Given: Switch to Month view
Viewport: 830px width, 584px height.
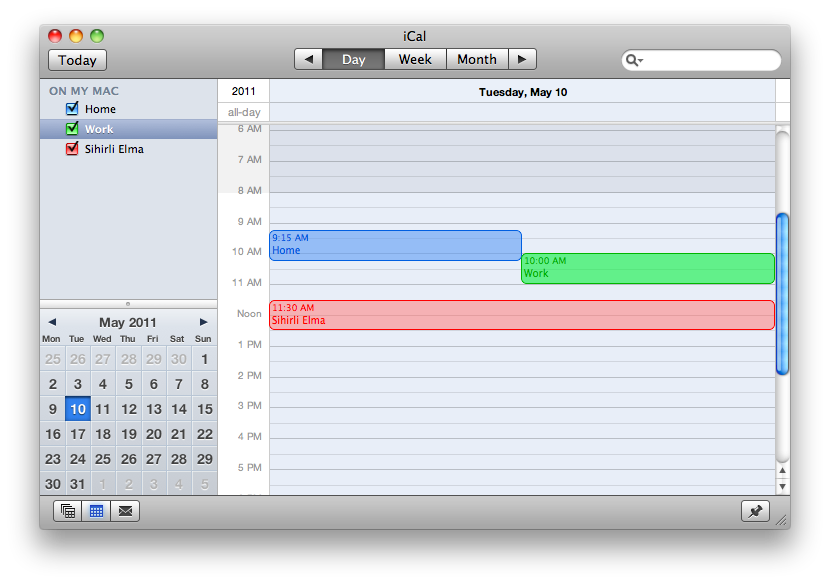Looking at the screenshot, I should (x=477, y=59).
